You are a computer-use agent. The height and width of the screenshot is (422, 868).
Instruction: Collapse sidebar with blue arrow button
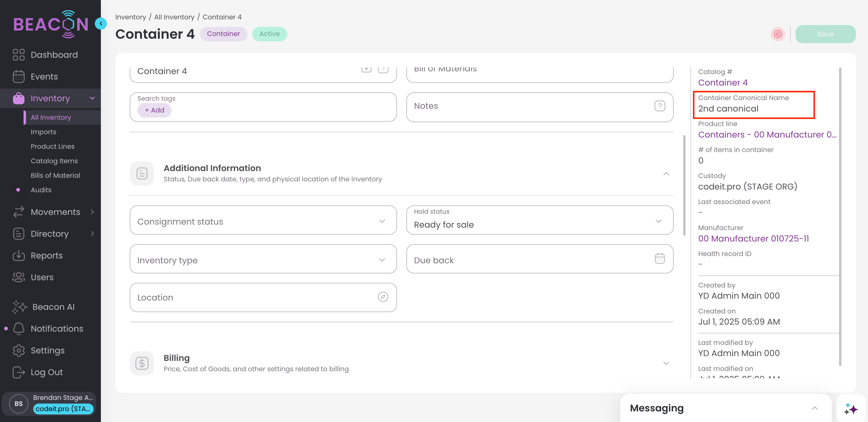pos(100,24)
